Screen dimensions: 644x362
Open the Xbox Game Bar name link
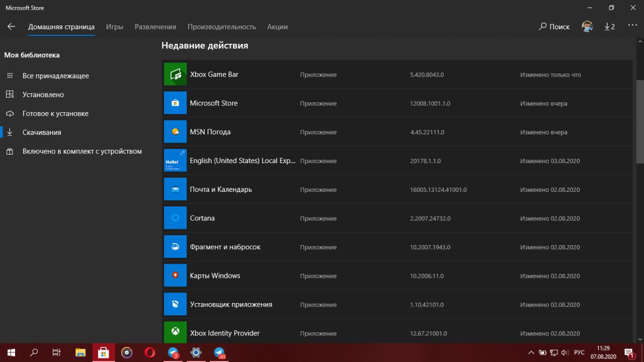(x=214, y=75)
